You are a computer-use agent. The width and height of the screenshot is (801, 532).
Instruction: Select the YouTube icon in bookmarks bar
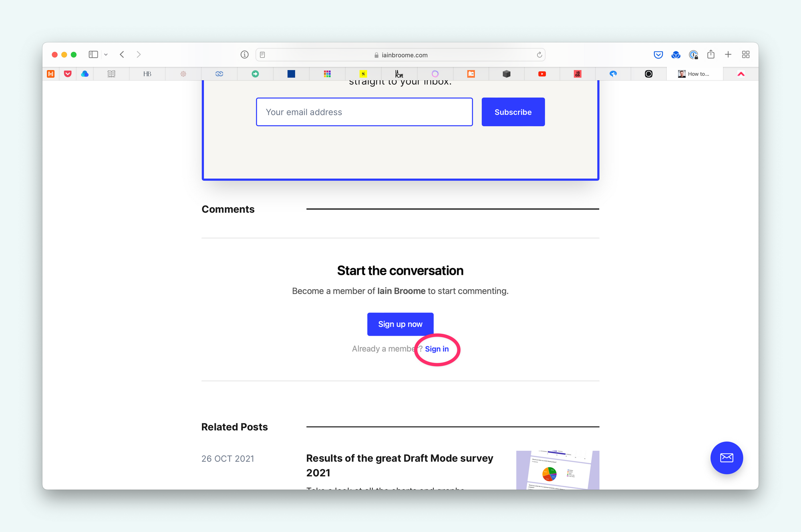tap(541, 74)
